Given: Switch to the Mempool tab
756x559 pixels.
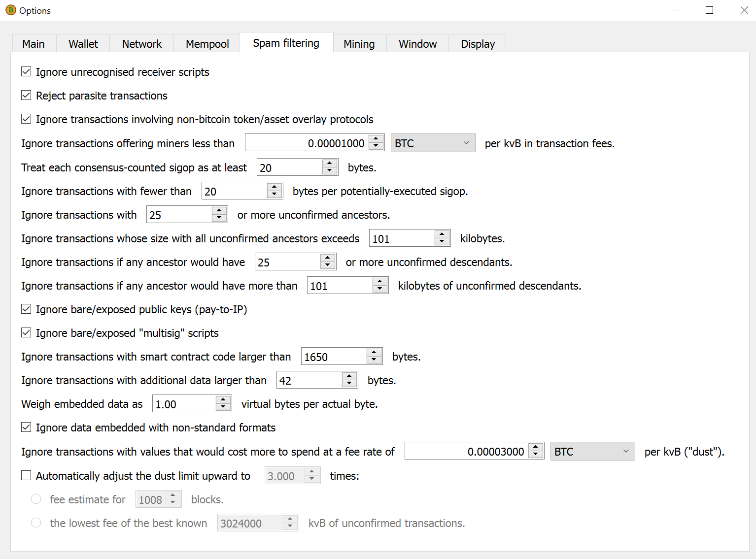Looking at the screenshot, I should click(x=207, y=44).
